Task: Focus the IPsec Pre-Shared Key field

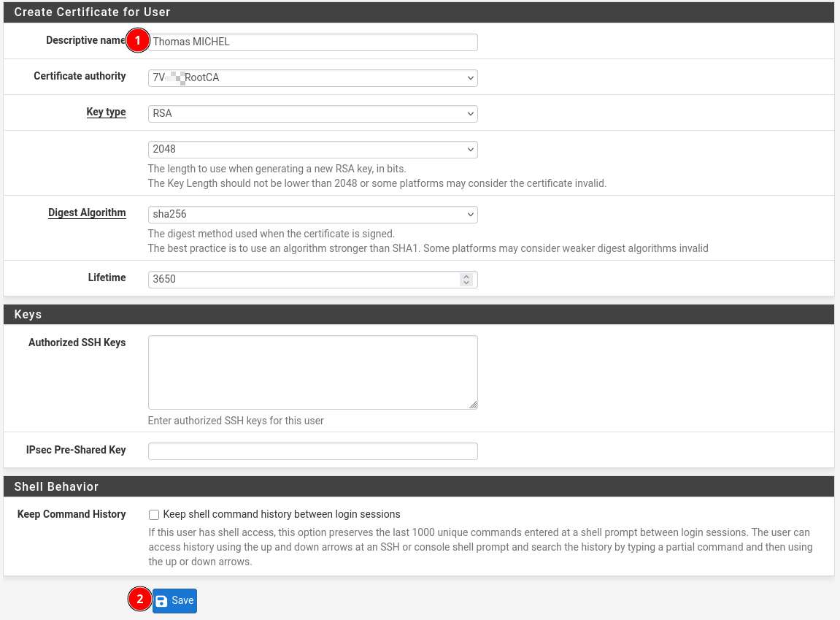Action: [312, 451]
